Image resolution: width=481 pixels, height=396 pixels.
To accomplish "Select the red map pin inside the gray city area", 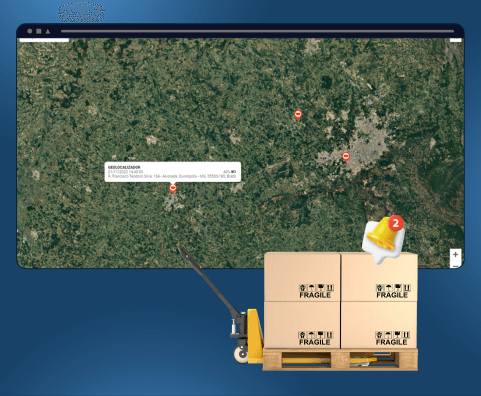I will (x=346, y=156).
